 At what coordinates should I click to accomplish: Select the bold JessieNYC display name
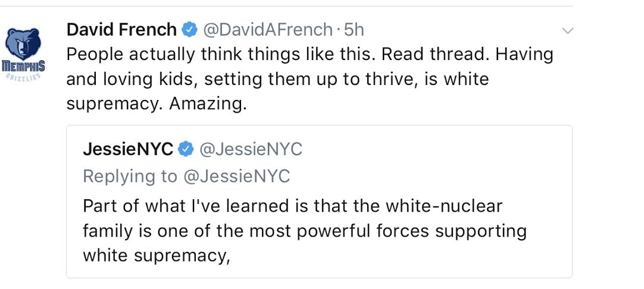128,150
